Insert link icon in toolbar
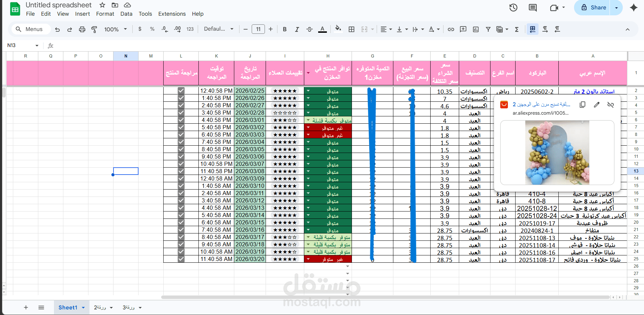 click(451, 29)
